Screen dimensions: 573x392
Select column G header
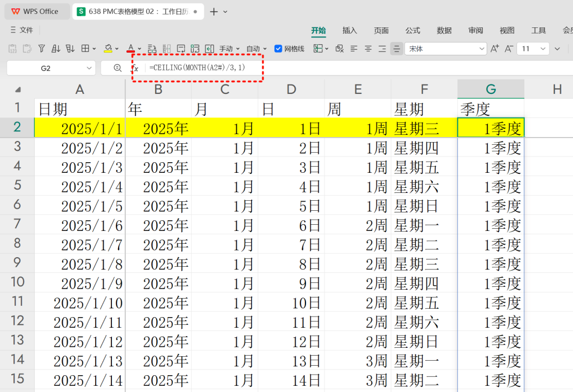point(491,89)
